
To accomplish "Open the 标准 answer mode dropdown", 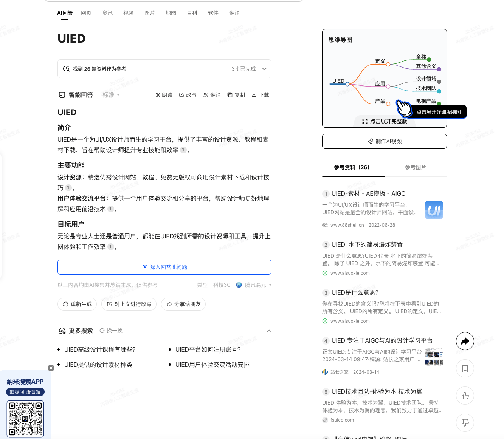I will tap(111, 95).
